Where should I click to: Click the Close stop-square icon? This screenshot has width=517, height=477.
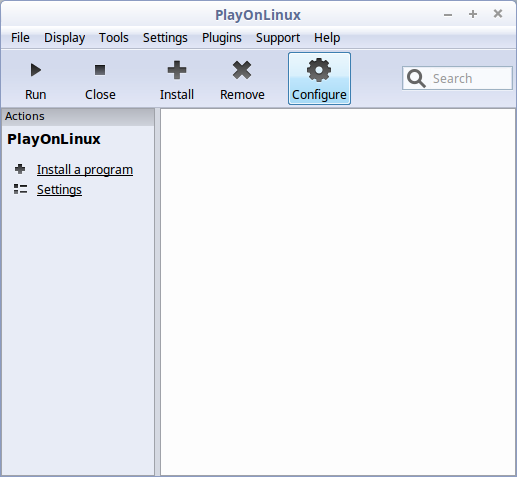coord(100,70)
